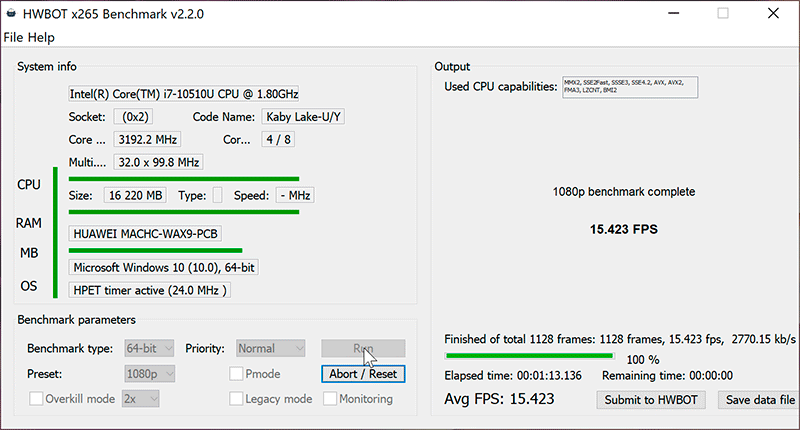
Task: Click the OS section label
Action: coord(29,286)
